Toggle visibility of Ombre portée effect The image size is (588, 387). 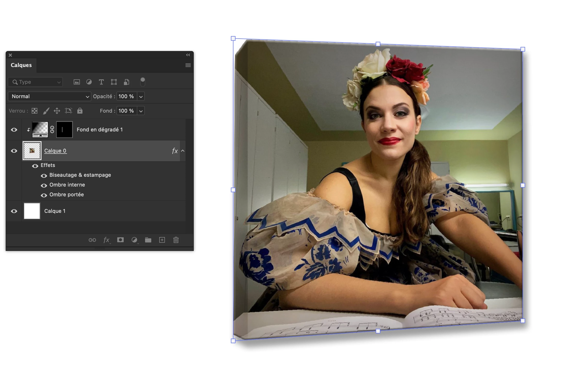point(44,195)
